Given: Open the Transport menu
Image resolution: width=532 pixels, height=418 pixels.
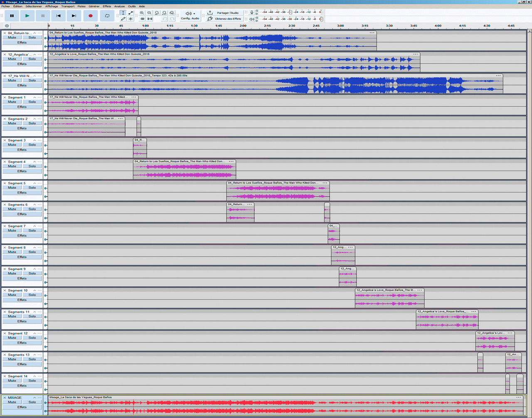Looking at the screenshot, I should point(68,6).
